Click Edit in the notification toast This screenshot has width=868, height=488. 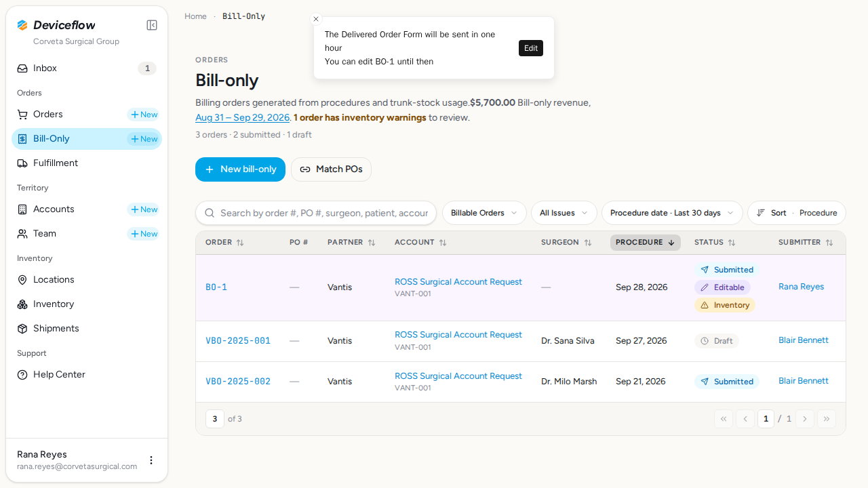point(531,48)
